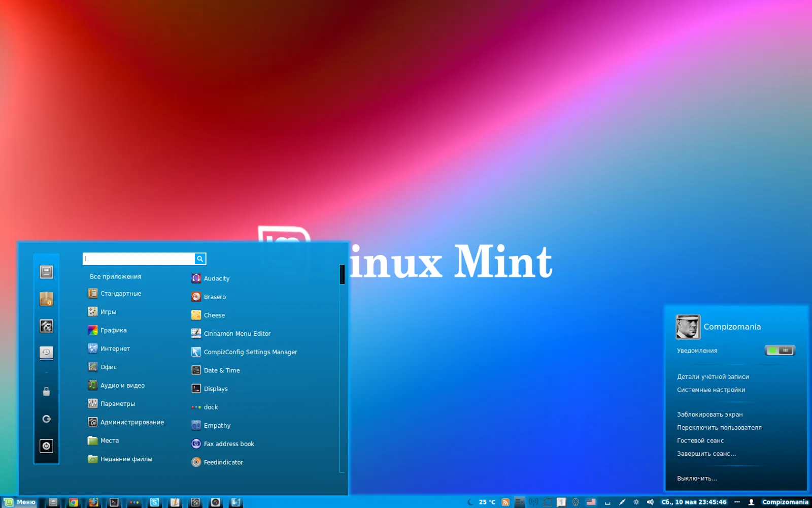Open Date & Time settings

(216, 370)
